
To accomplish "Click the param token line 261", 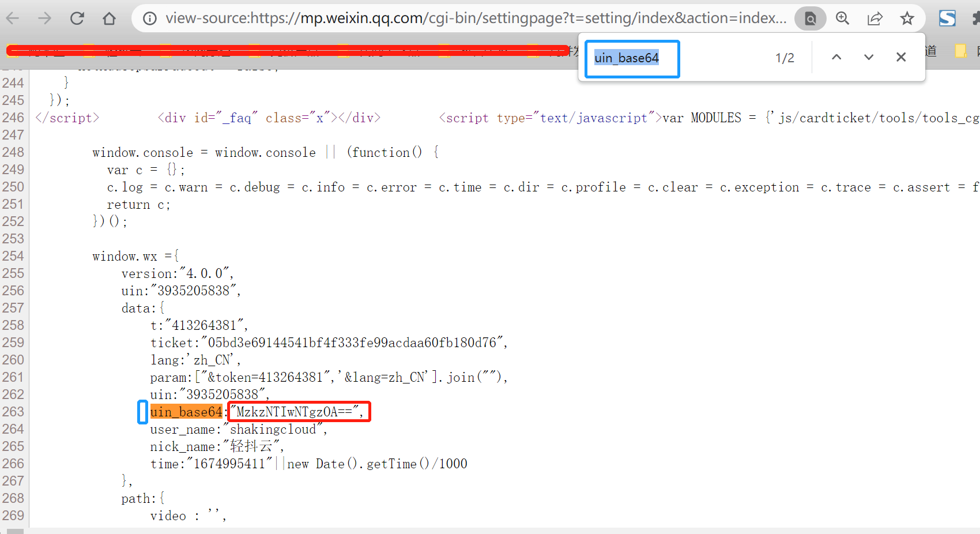I will click(x=329, y=377).
